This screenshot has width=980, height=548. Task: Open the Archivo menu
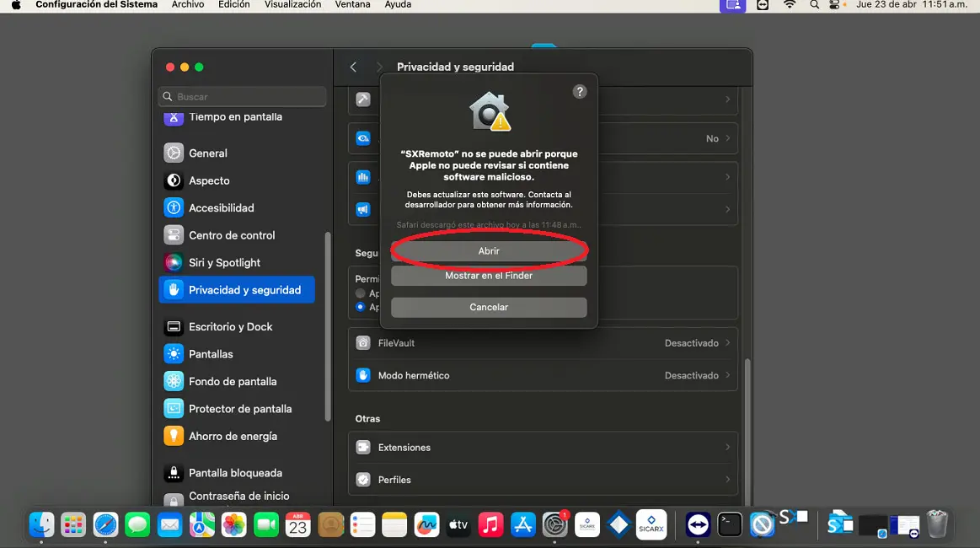point(188,5)
